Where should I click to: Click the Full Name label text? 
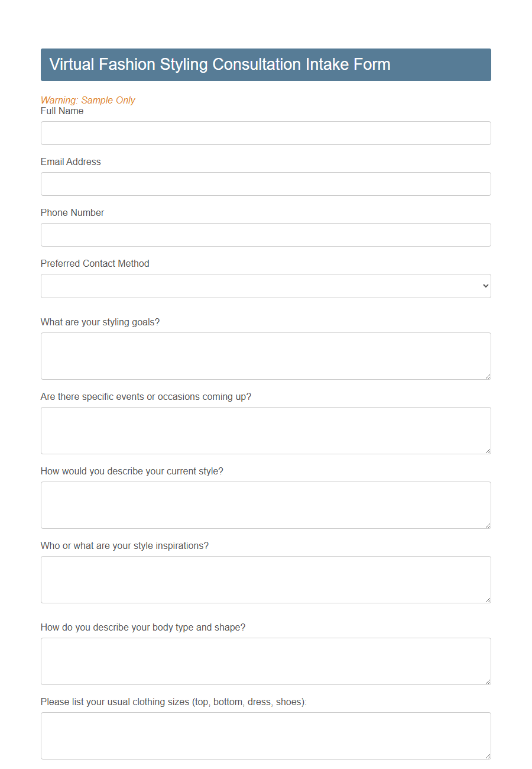[61, 111]
